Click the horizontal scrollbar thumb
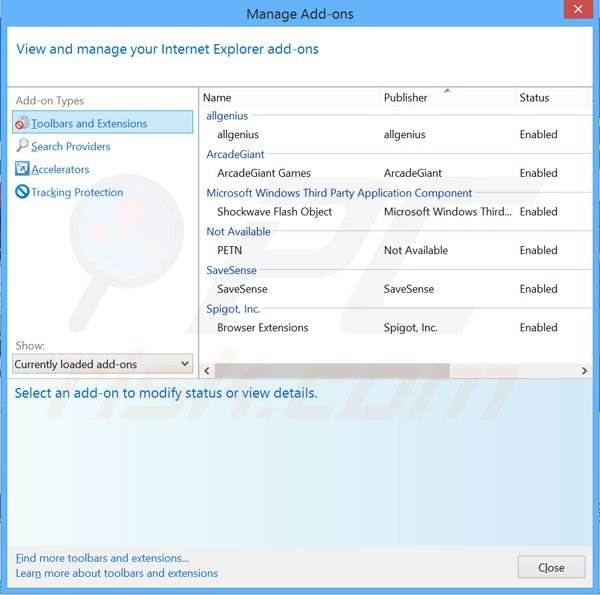Screen dimensions: 600x595 tap(332, 370)
